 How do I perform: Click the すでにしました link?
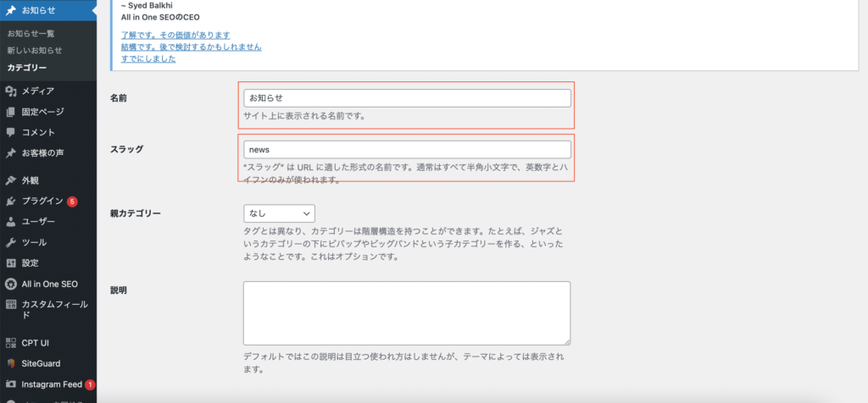(147, 58)
